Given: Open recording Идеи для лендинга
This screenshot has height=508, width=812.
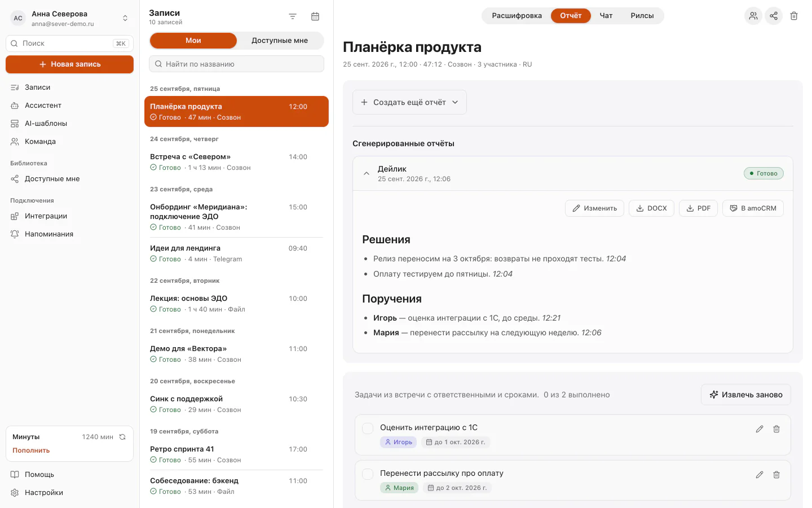Looking at the screenshot, I should (236, 253).
